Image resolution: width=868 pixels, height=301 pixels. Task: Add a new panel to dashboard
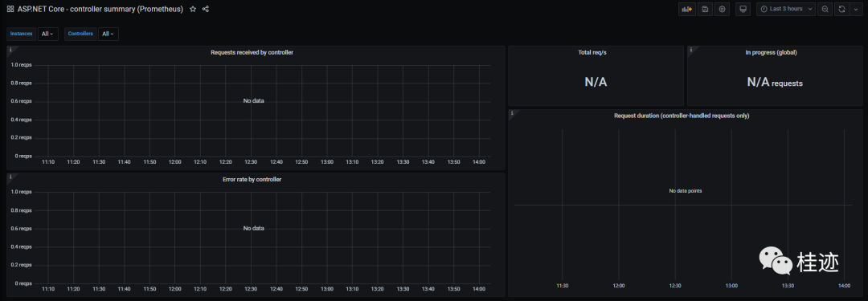(x=687, y=9)
